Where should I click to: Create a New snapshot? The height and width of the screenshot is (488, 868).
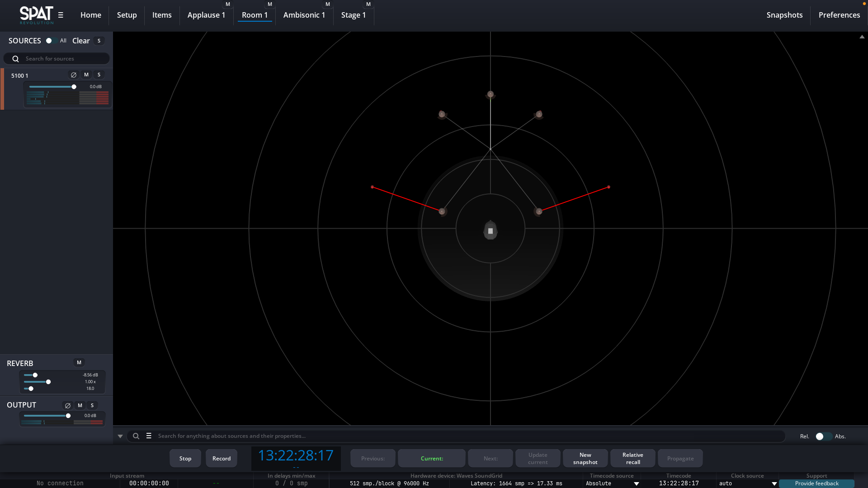point(585,458)
